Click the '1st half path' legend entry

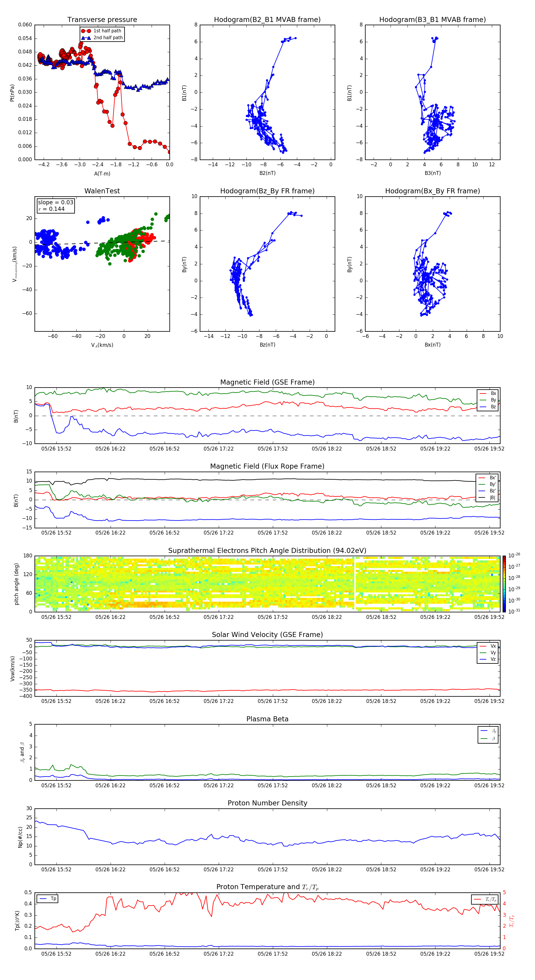click(102, 31)
